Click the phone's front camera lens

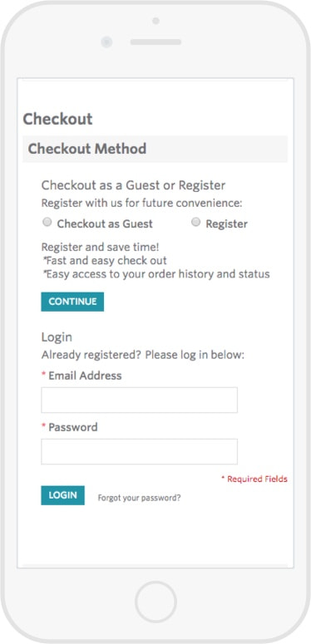click(x=106, y=42)
